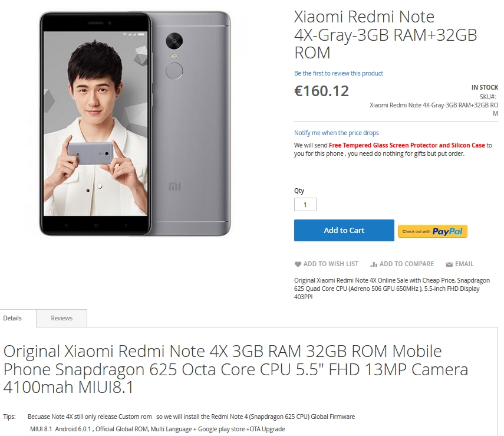Click the envelope email icon
Screen dimensions: 504x436
[x=449, y=264]
